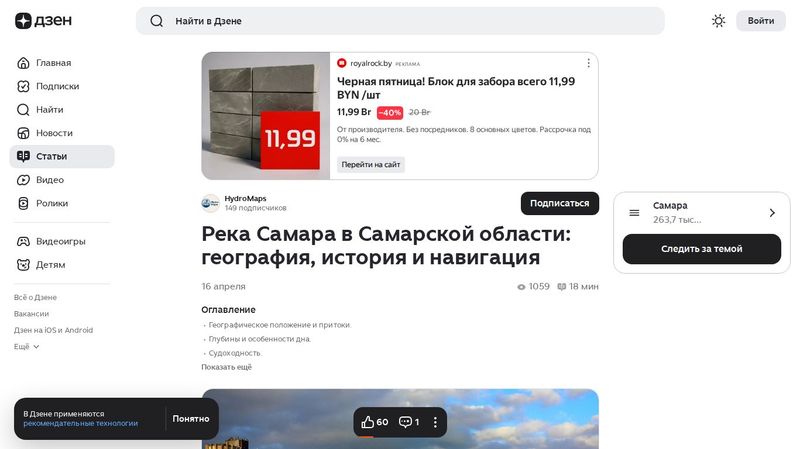The width and height of the screenshot is (800, 449).
Task: Expand the Ещё dropdown in sidebar
Action: pyautogui.click(x=27, y=346)
